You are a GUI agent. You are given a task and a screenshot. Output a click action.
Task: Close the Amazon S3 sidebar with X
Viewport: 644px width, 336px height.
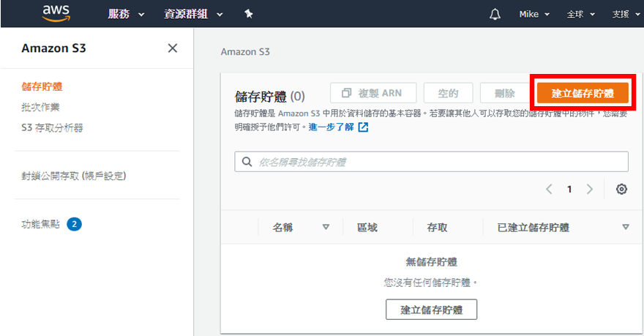coord(173,48)
